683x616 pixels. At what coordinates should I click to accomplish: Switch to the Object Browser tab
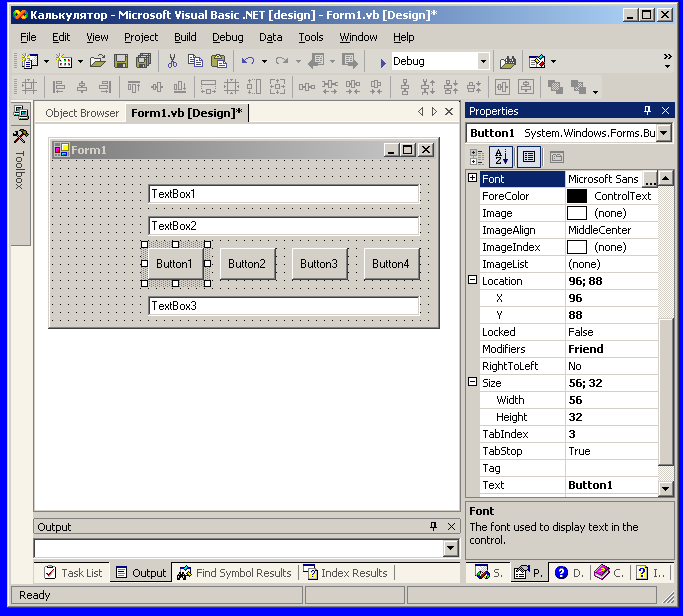pos(82,113)
